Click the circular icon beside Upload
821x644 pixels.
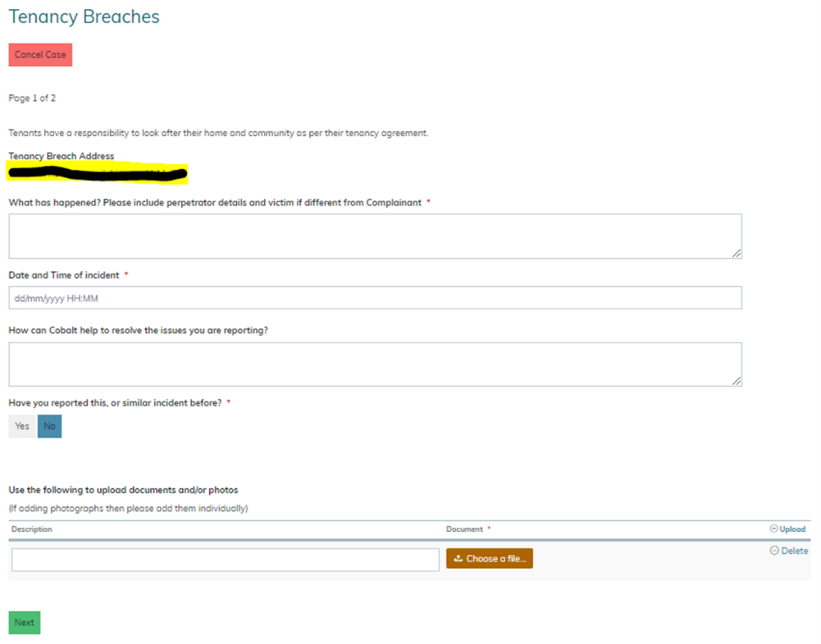pyautogui.click(x=774, y=529)
